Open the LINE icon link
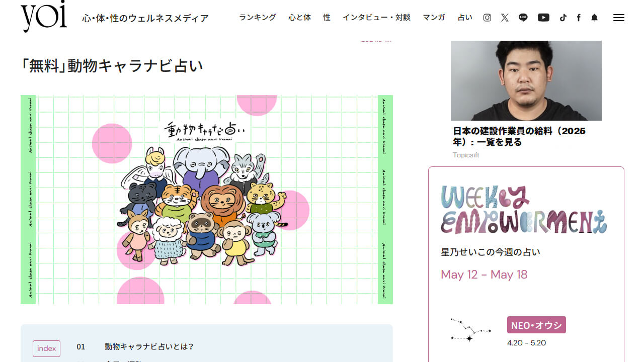 (x=523, y=18)
